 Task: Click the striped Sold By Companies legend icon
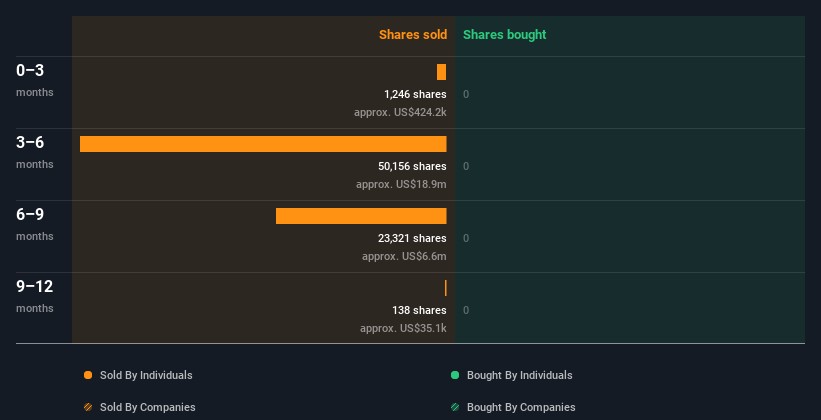click(x=88, y=407)
